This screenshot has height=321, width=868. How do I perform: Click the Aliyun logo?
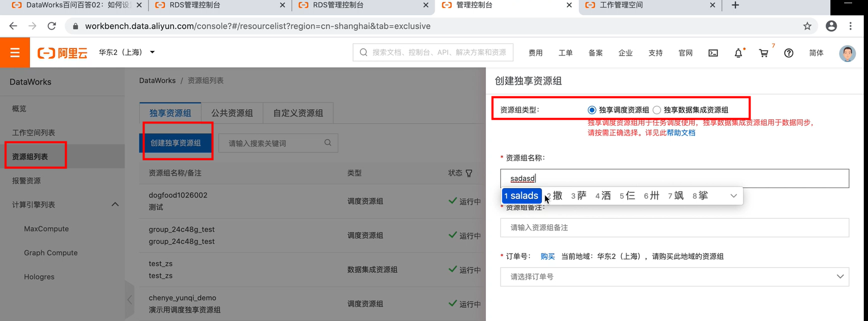click(62, 53)
